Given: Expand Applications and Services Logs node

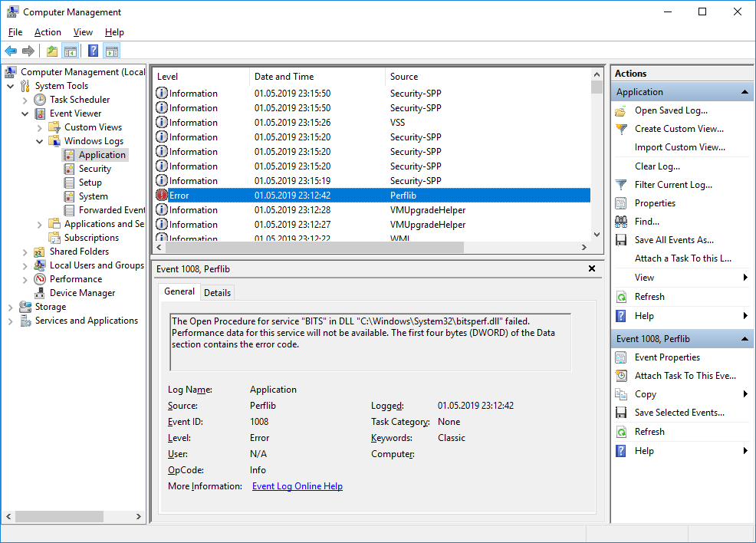Looking at the screenshot, I should pos(40,224).
